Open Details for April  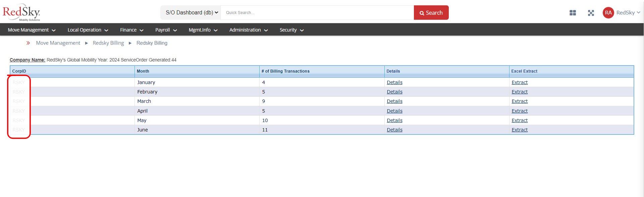pos(394,111)
